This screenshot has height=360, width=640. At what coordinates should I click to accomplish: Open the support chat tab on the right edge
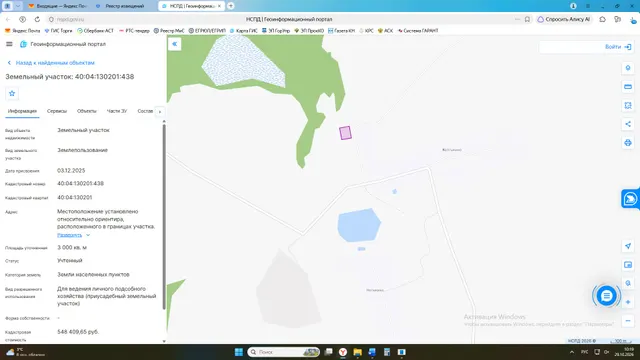(631, 199)
